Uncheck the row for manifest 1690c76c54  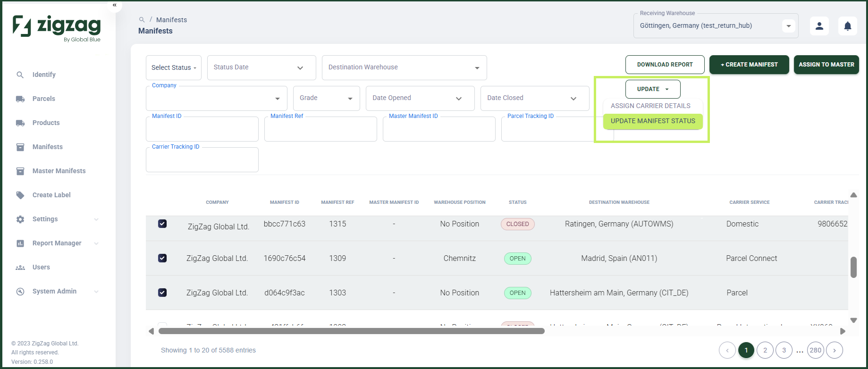162,258
